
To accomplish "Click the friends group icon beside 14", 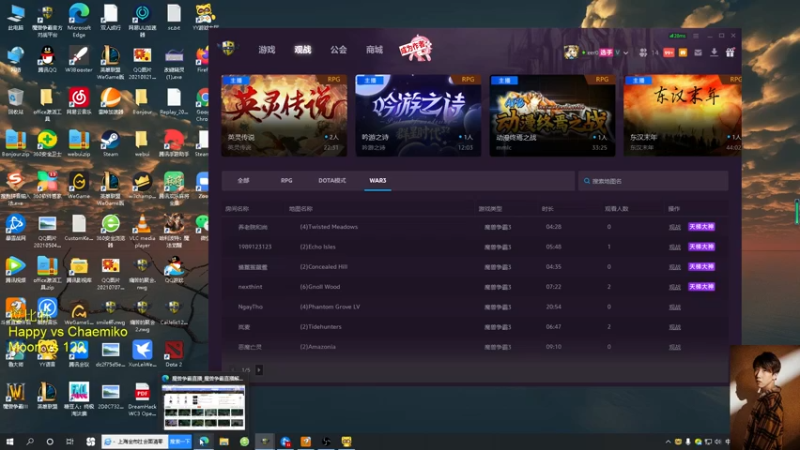I will (643, 53).
